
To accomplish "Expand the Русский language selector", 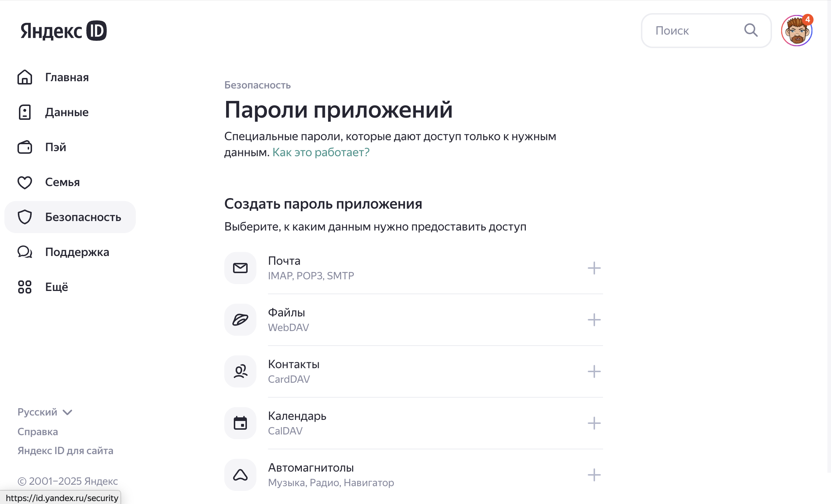I will (44, 412).
